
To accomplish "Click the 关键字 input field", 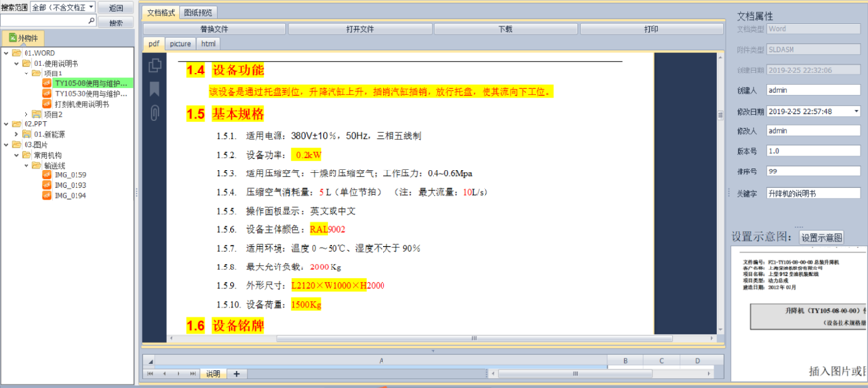I will [814, 193].
